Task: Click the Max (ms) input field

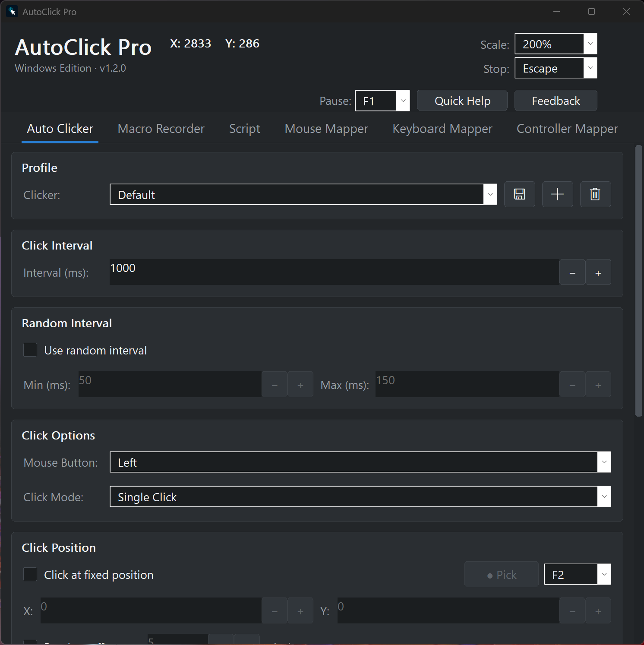Action: tap(467, 384)
